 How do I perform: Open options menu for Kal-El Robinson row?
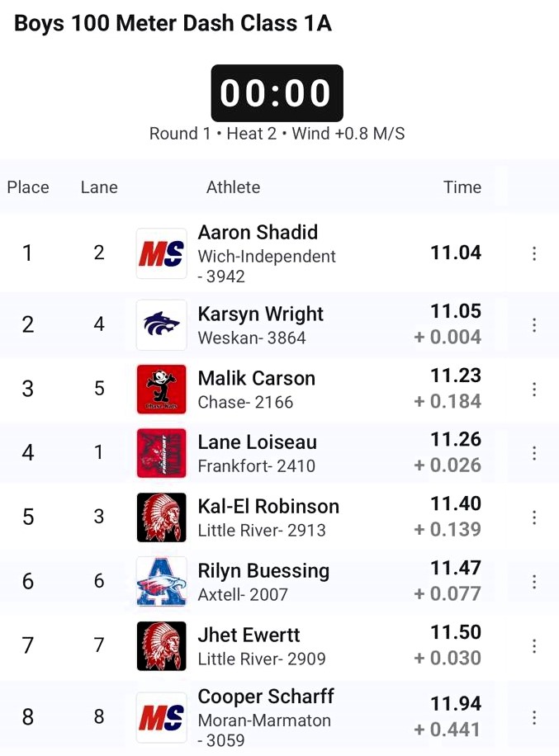[x=534, y=517]
